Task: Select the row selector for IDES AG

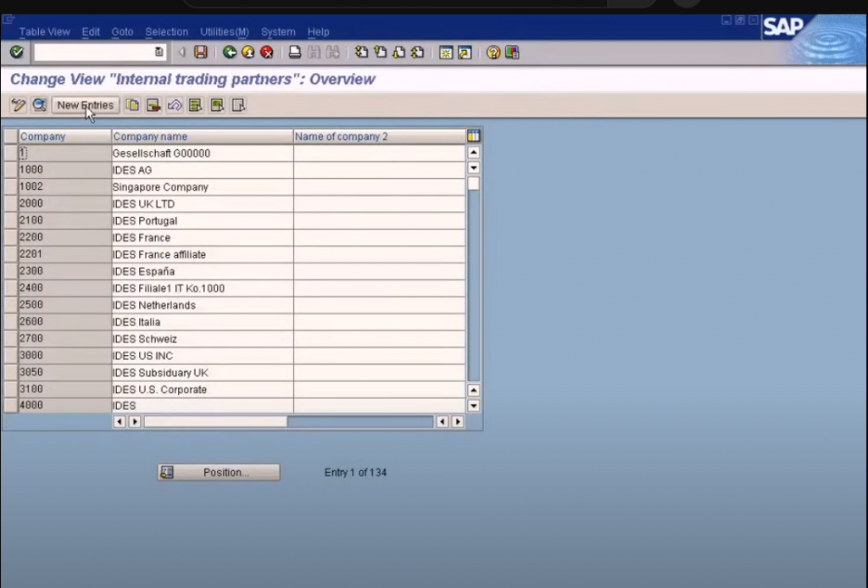Action: tap(10, 169)
